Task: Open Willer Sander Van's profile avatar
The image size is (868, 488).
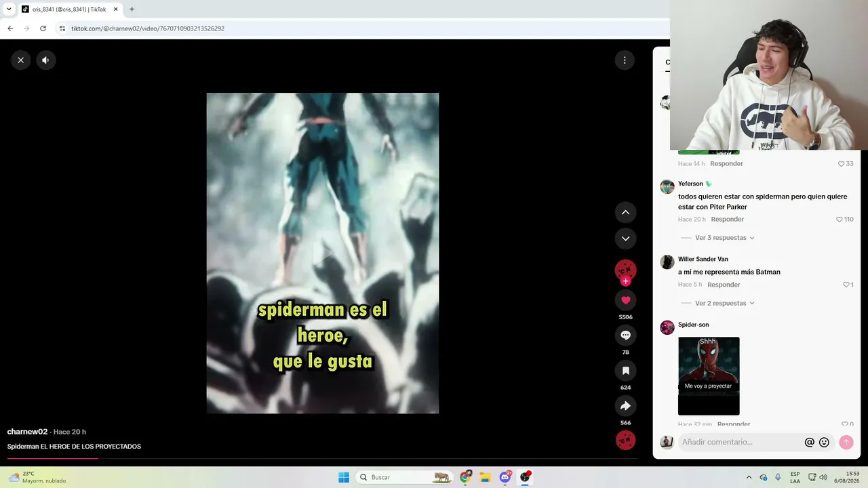Action: pos(667,262)
